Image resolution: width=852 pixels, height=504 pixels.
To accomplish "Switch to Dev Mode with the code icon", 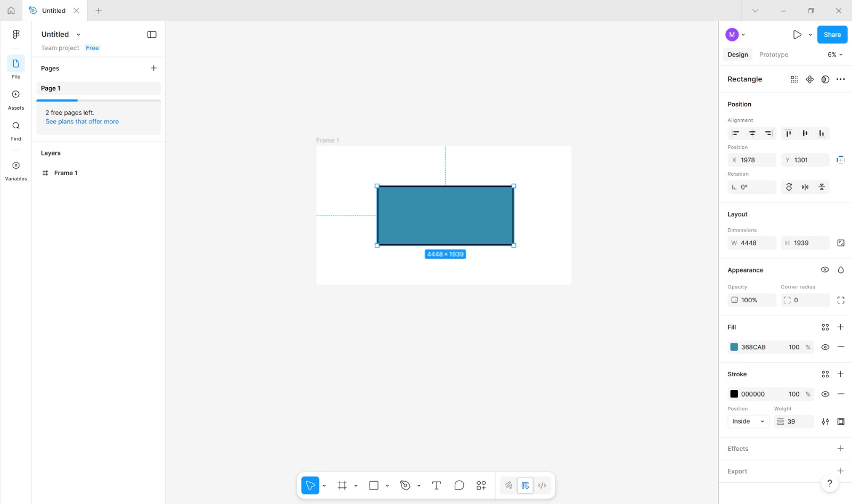I will click(x=542, y=485).
